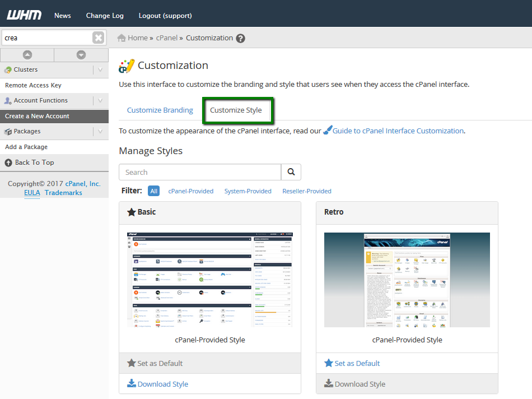Click the Clusters globe icon

[x=8, y=69]
